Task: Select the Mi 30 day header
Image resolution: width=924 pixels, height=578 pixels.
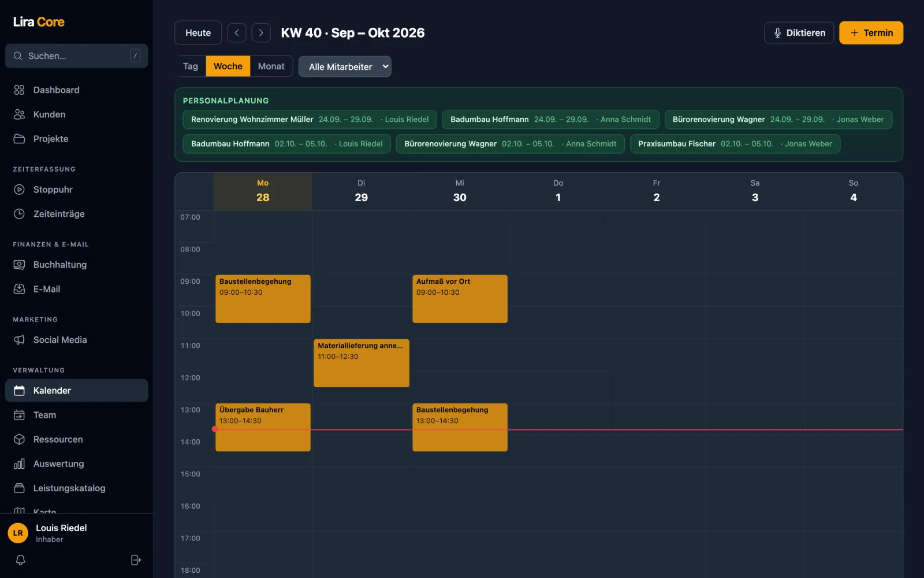Action: tap(460, 191)
